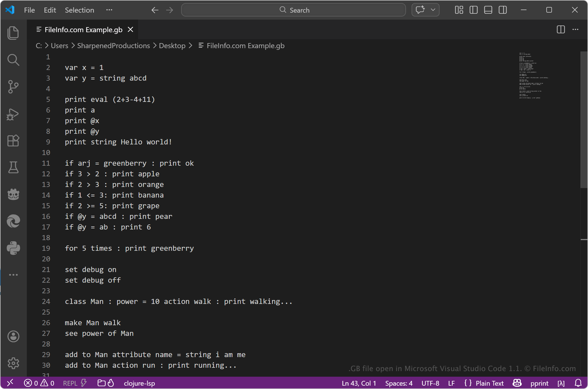This screenshot has height=389, width=588.
Task: Toggle the secondary side bar layout
Action: pos(502,10)
